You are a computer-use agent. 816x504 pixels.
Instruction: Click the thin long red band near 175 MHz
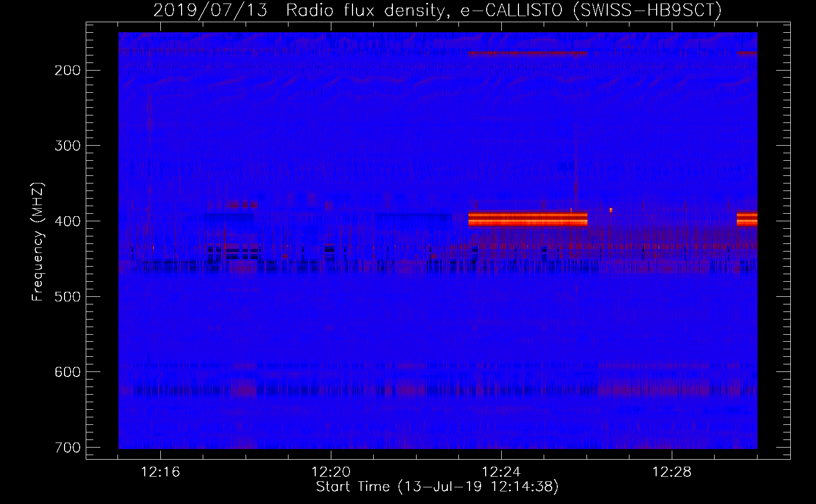528,53
